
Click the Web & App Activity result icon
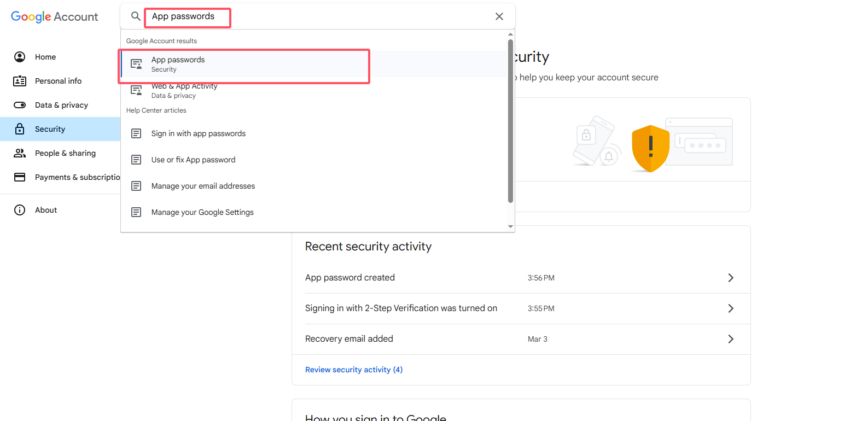tap(136, 90)
